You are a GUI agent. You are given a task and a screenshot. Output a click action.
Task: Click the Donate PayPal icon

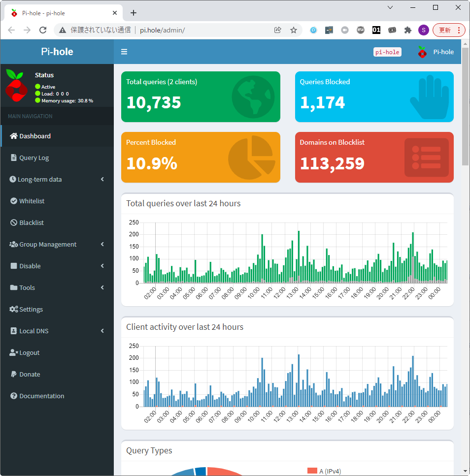coord(14,374)
